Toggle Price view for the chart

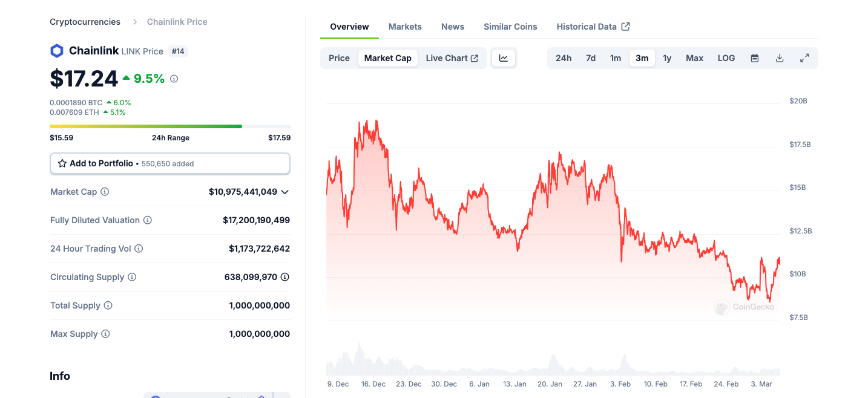(x=339, y=57)
